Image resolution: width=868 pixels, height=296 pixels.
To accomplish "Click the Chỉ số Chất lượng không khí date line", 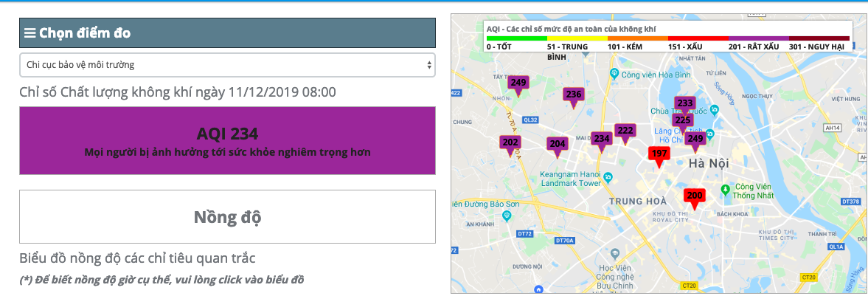I will pos(177,92).
